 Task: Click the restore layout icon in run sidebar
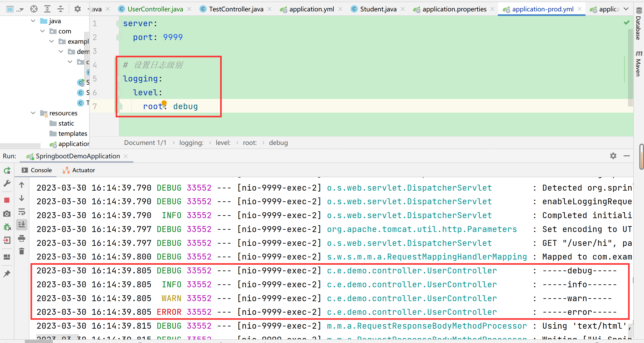pos(7,257)
